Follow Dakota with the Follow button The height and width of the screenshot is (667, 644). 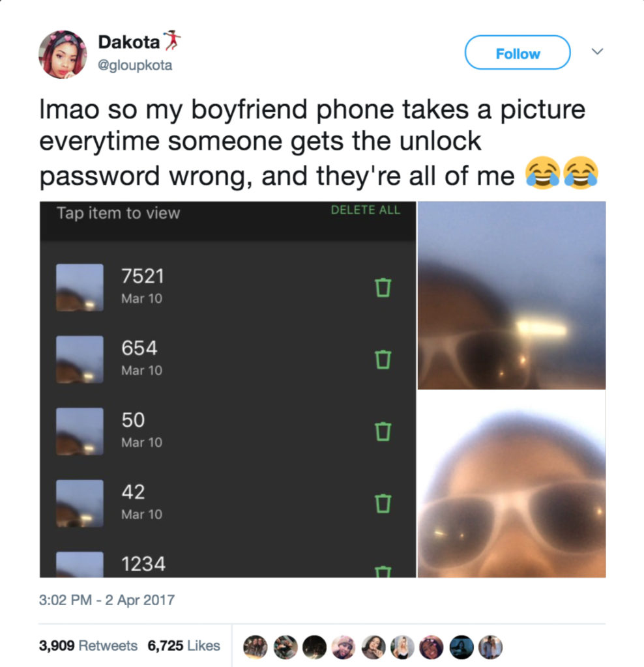pyautogui.click(x=517, y=52)
